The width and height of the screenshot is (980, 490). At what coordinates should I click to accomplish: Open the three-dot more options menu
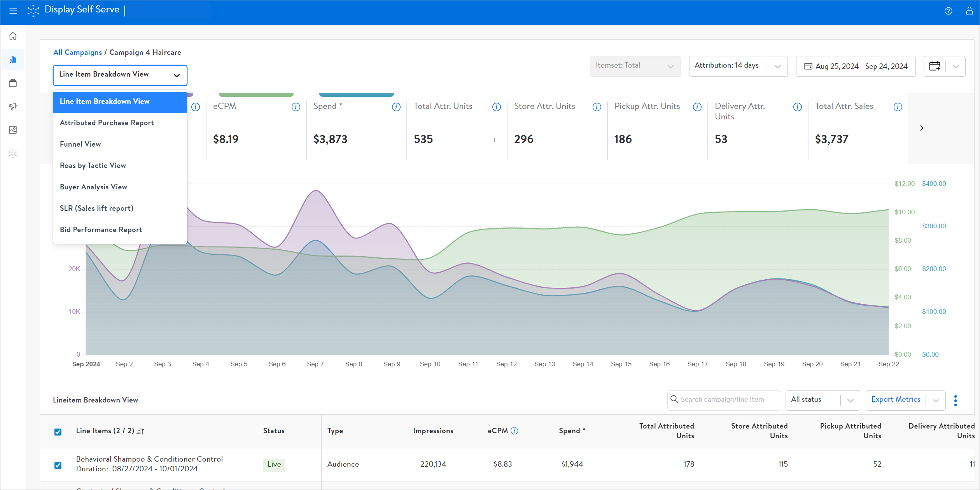955,400
